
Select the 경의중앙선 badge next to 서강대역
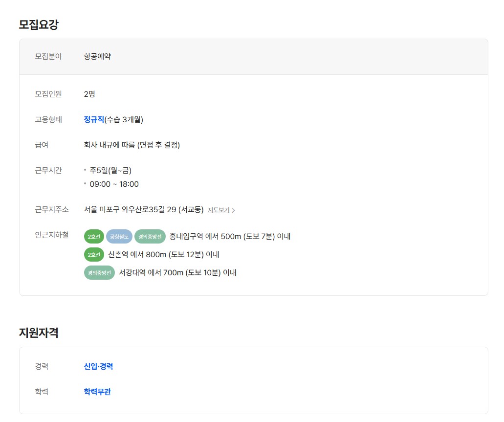coord(99,273)
